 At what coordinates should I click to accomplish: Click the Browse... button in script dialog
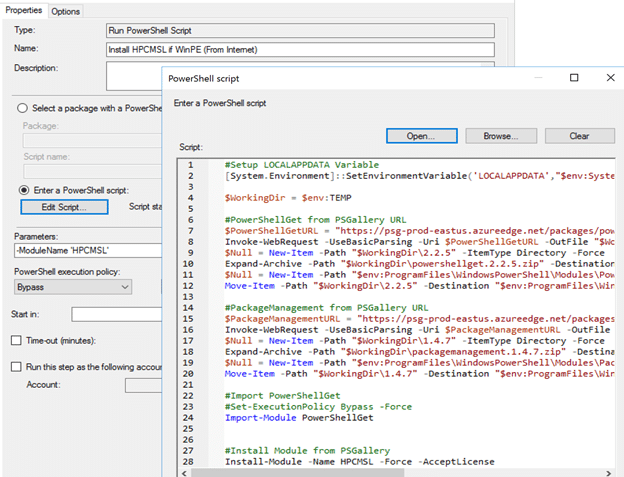500,136
